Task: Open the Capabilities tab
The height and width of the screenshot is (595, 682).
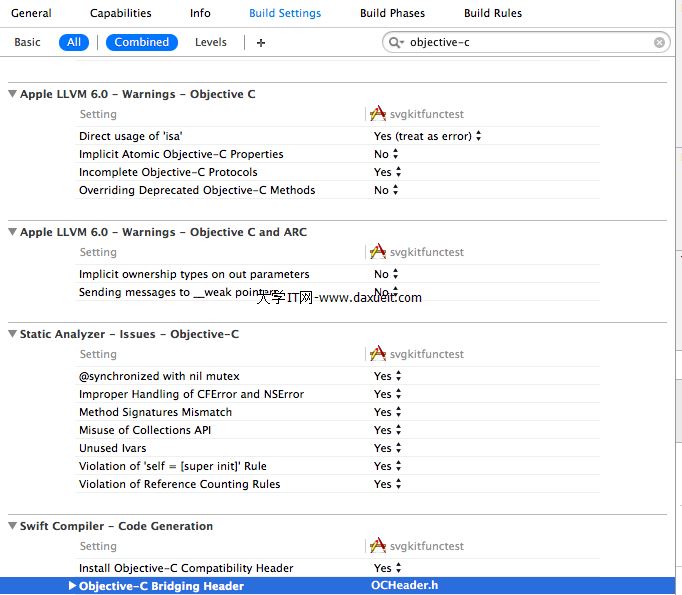Action: 121,13
